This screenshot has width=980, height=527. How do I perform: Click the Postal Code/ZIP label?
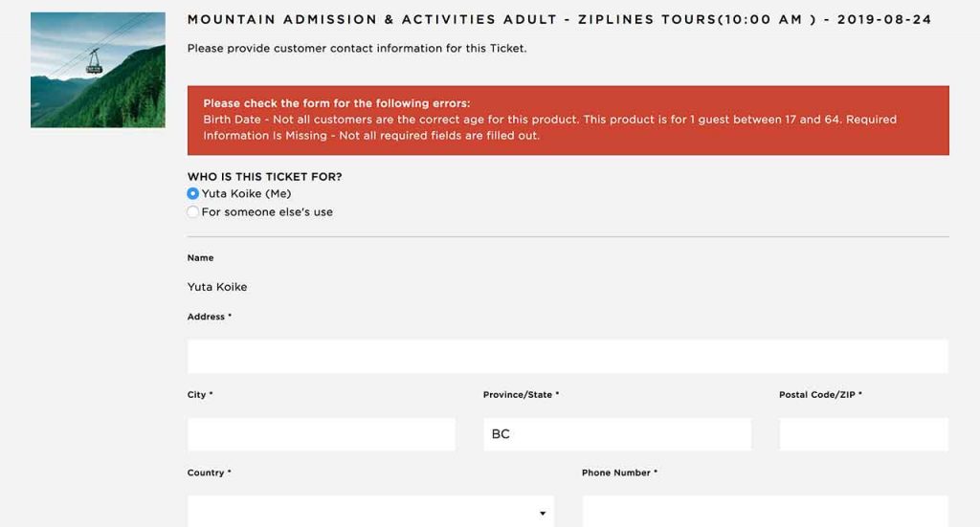pos(820,395)
